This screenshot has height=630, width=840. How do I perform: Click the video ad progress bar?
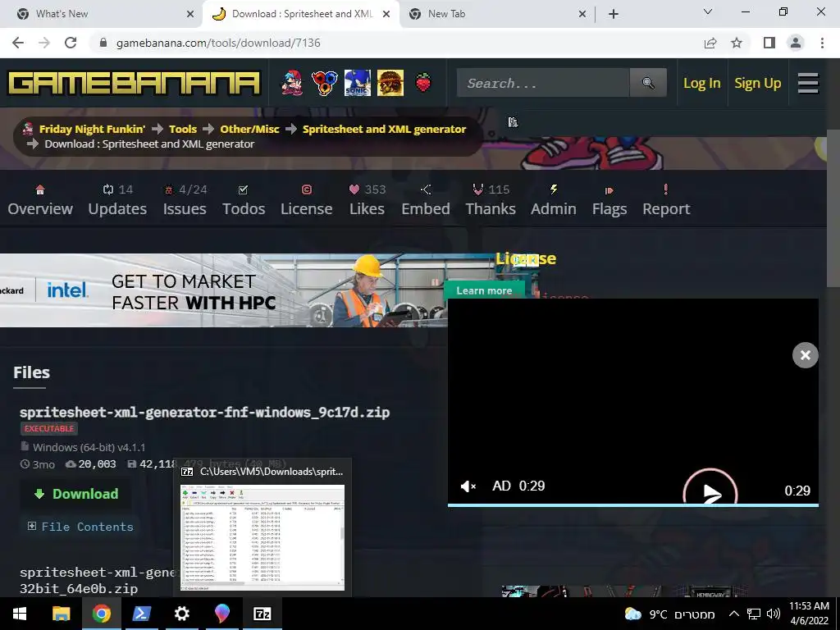point(633,504)
